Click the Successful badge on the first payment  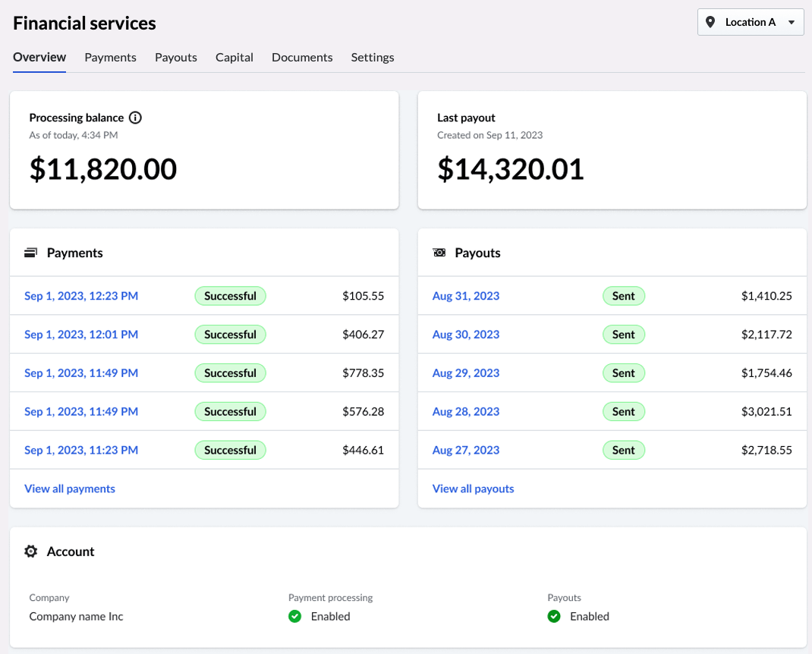pyautogui.click(x=230, y=296)
